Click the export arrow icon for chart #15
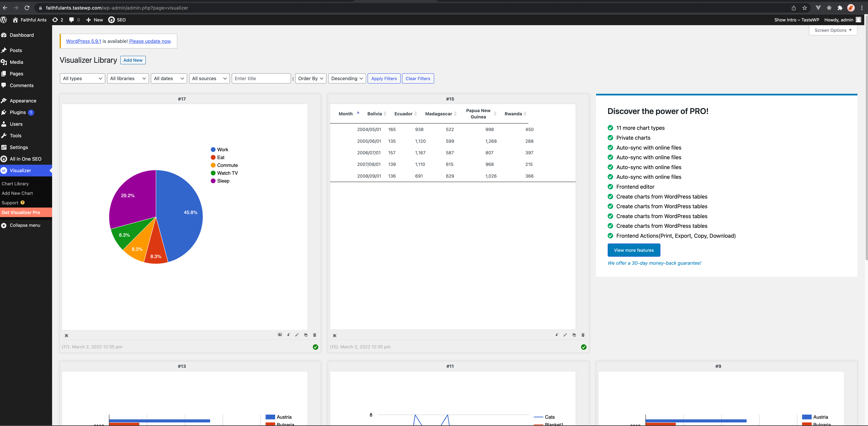The image size is (868, 426). [557, 335]
